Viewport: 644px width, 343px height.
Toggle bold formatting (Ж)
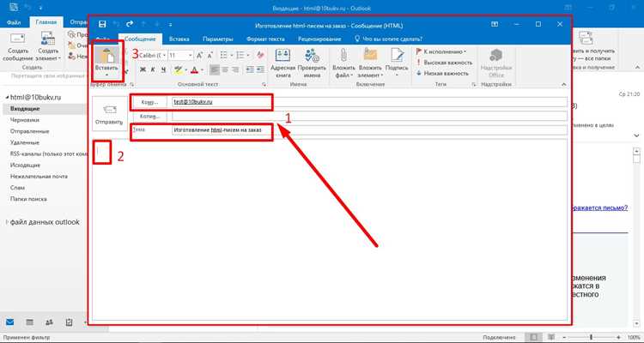143,69
